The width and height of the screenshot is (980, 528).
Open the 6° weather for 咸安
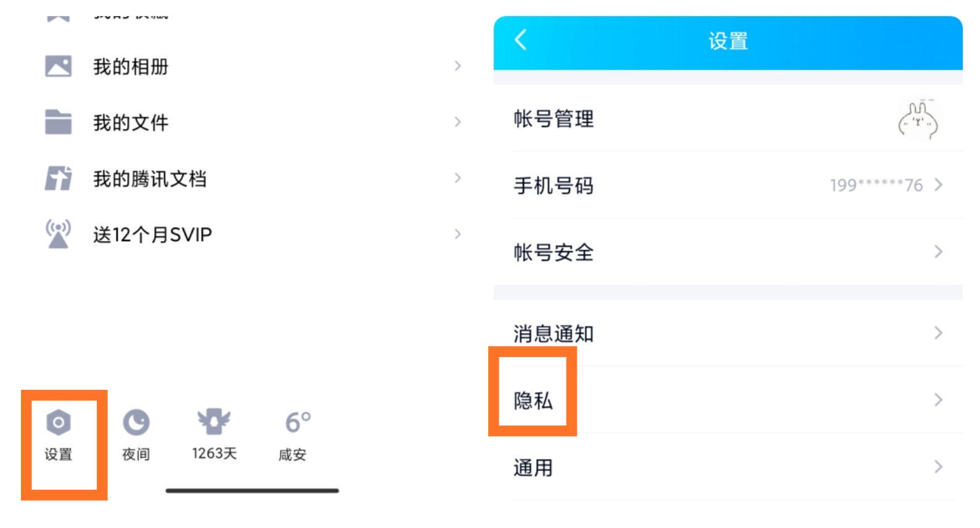298,423
